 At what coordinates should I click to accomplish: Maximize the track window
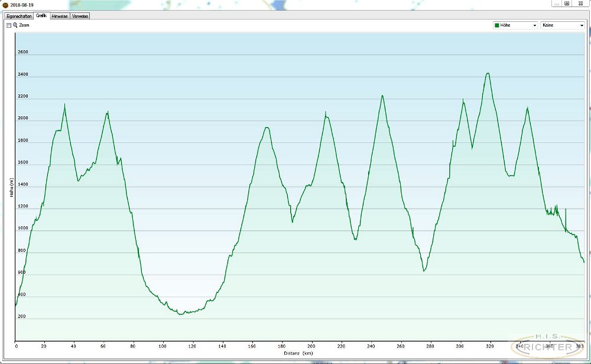(x=567, y=4)
